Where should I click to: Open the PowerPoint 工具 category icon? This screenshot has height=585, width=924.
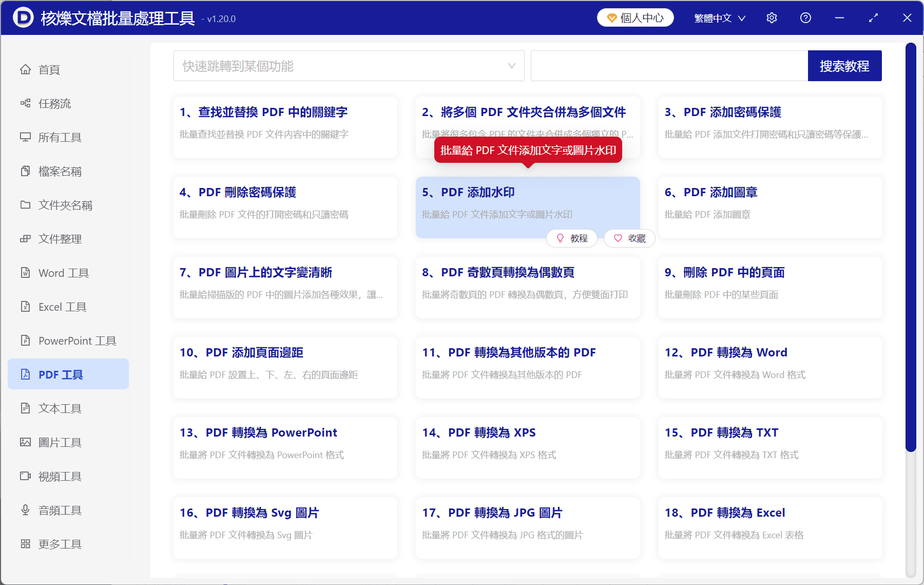click(x=26, y=341)
